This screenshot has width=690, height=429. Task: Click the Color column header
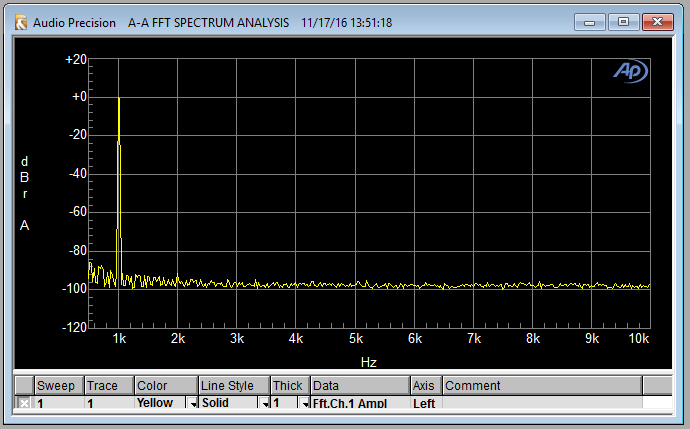click(166, 385)
